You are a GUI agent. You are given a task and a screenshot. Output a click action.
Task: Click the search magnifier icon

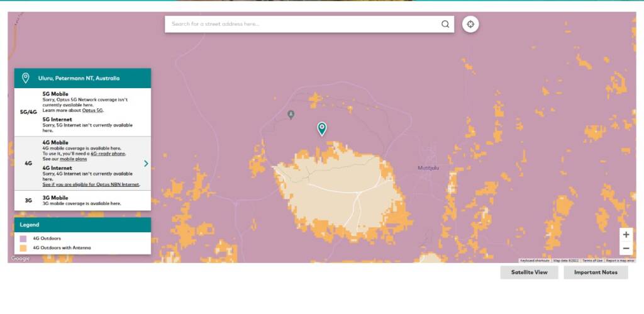(x=445, y=25)
